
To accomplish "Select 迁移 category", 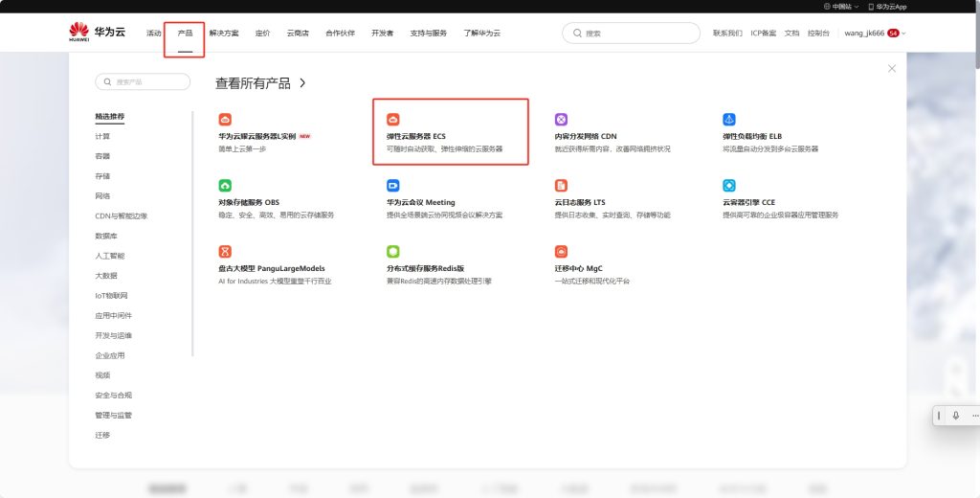I will click(102, 436).
